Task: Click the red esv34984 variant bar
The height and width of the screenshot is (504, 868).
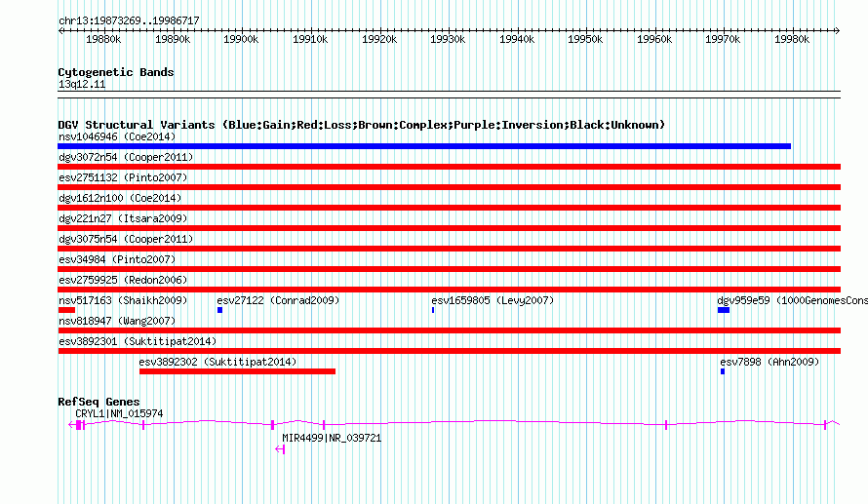Action: click(x=450, y=269)
